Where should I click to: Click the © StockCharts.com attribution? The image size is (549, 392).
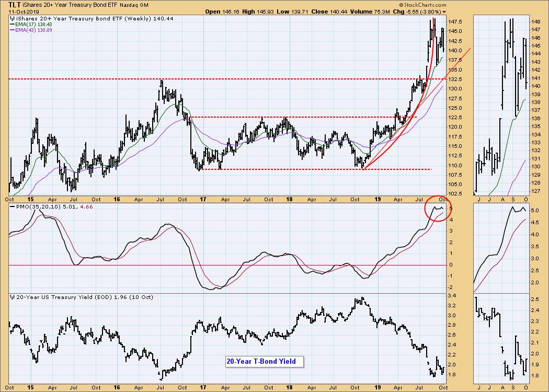tap(422, 5)
